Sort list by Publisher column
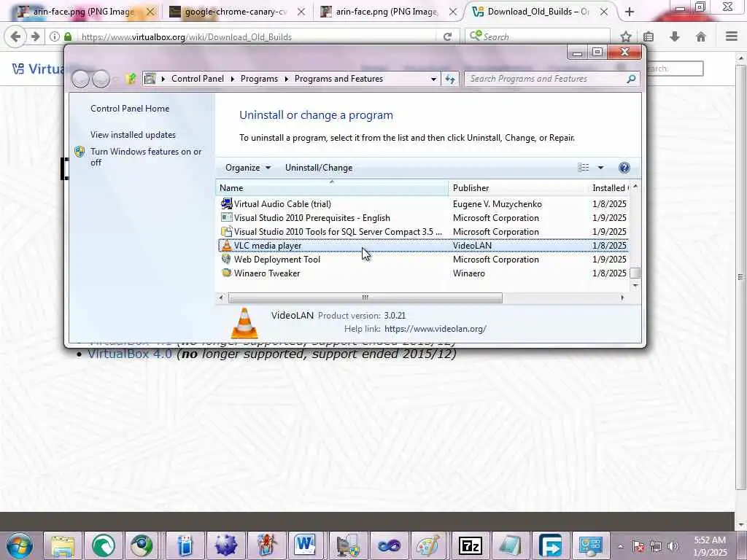The height and width of the screenshot is (560, 747). (x=518, y=187)
